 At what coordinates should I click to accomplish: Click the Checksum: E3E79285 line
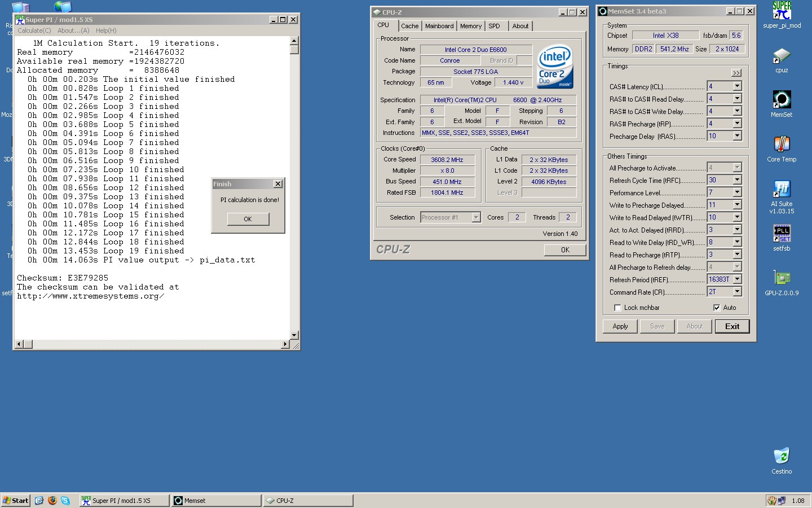63,278
